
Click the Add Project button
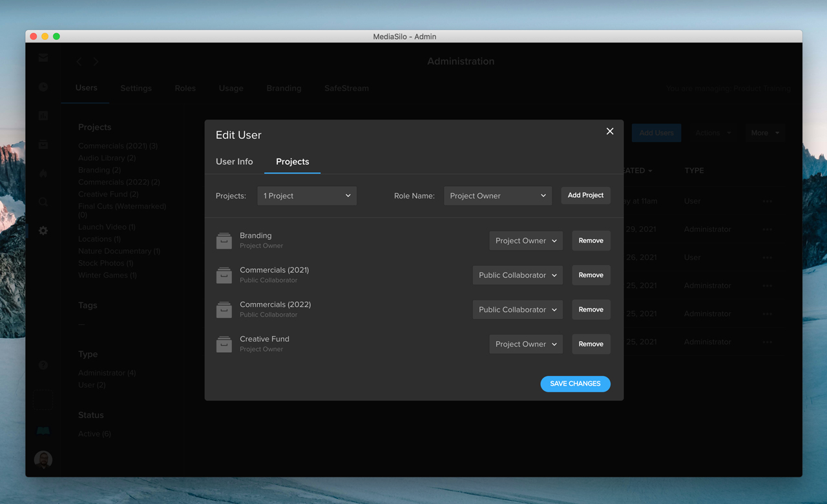(585, 195)
